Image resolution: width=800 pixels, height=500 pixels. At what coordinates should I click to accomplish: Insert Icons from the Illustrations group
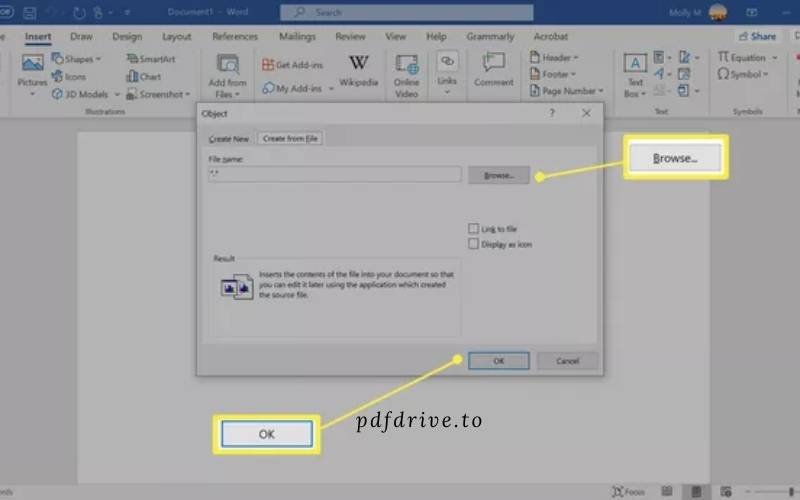click(x=69, y=77)
